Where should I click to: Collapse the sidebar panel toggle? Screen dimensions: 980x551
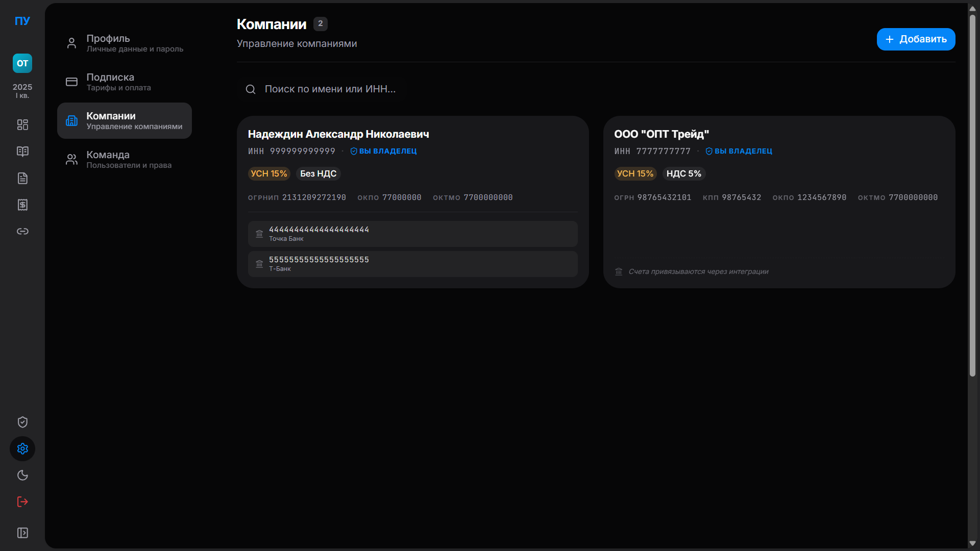22,533
